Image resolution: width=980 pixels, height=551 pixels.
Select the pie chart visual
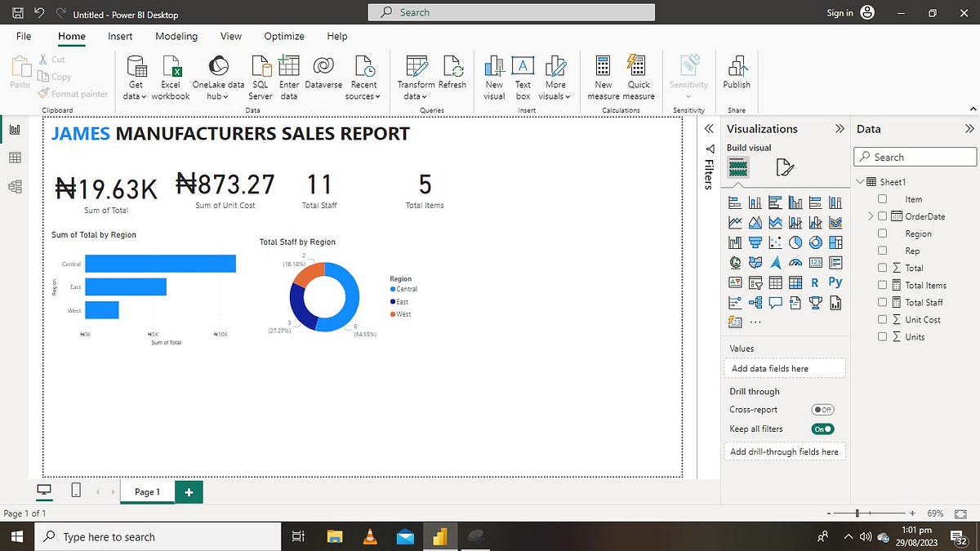(795, 242)
